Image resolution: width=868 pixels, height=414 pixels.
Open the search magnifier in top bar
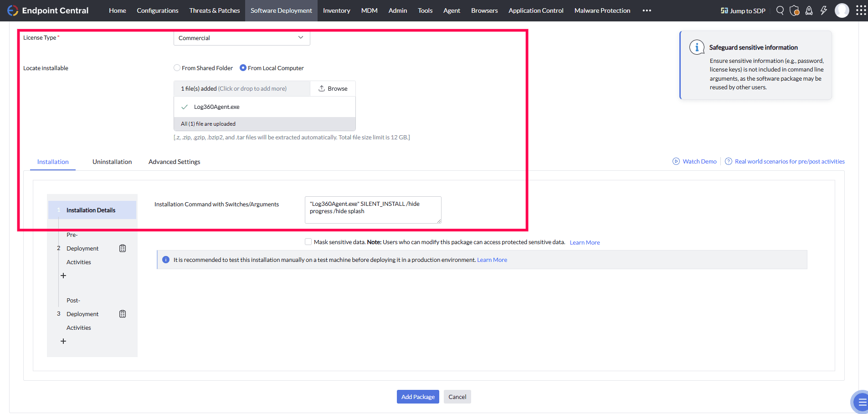(x=780, y=10)
